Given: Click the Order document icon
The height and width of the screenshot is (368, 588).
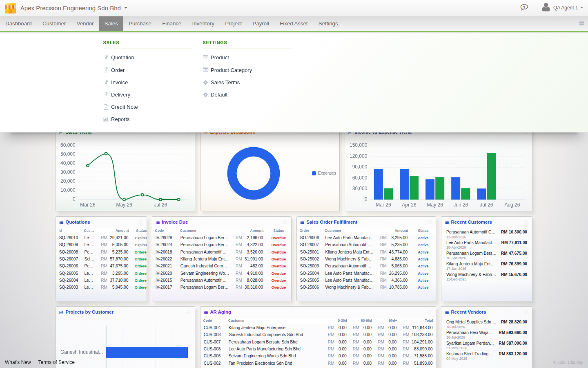Looking at the screenshot, I should 106,70.
